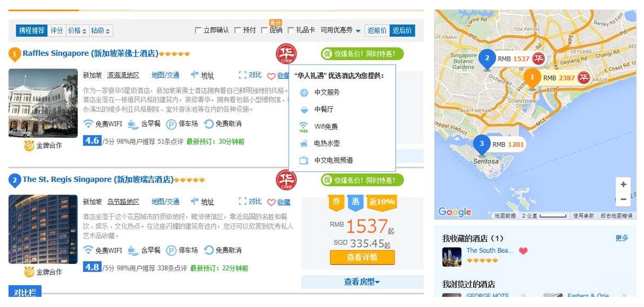Screen dimensions: 644x307
Task: Click the 含早餐 breakfast icon for St. Regis
Action: (x=133, y=250)
